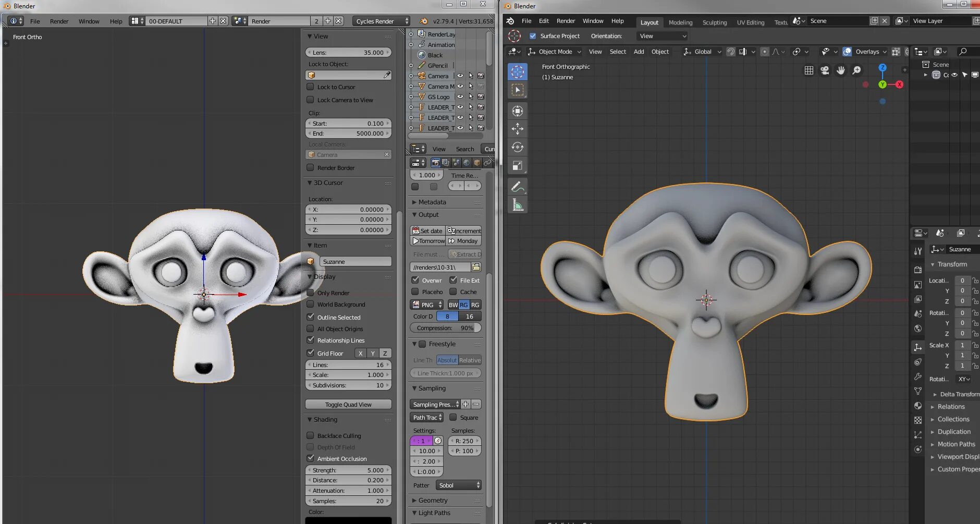This screenshot has height=524, width=980.
Task: Open the Texture checker properties tab
Action: (918, 420)
